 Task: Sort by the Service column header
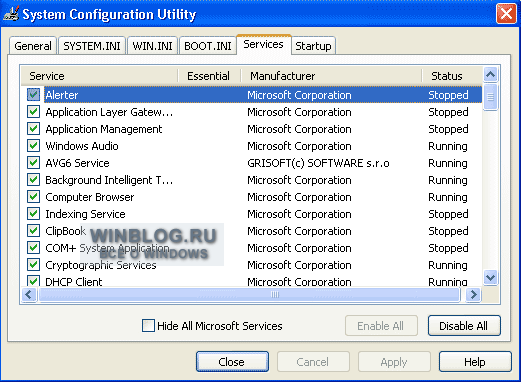pos(99,76)
